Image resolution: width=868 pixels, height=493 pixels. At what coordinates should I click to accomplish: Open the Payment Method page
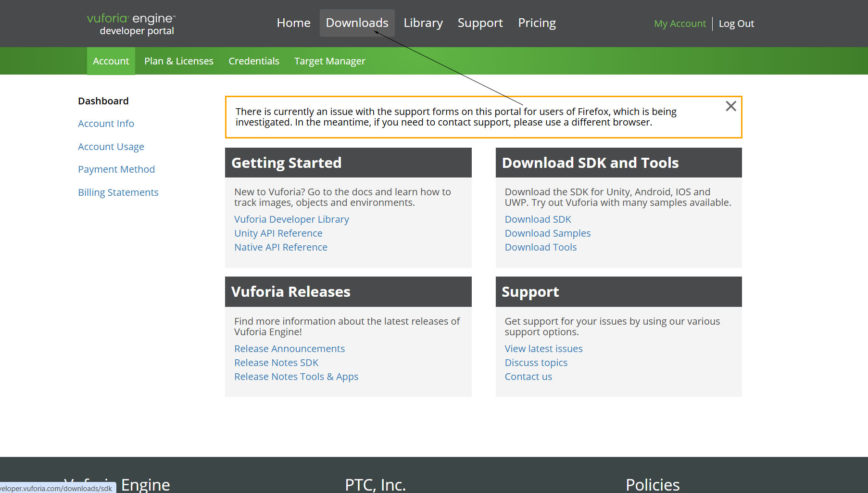(116, 169)
